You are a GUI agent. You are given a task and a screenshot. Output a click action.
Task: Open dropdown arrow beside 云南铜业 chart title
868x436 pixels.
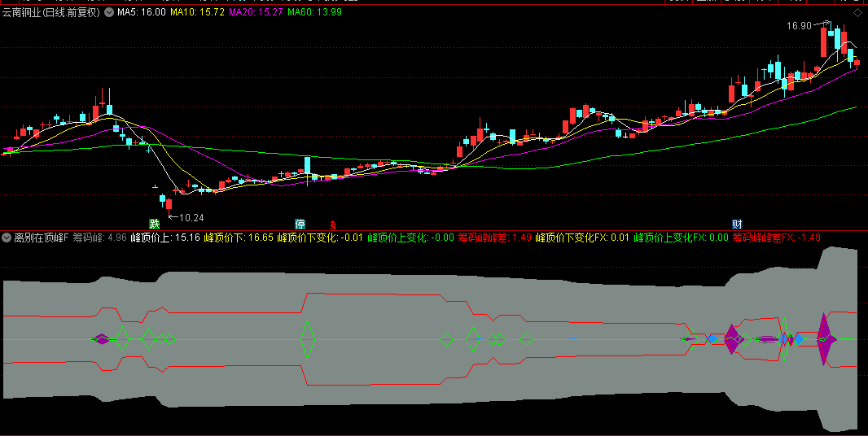click(x=109, y=12)
